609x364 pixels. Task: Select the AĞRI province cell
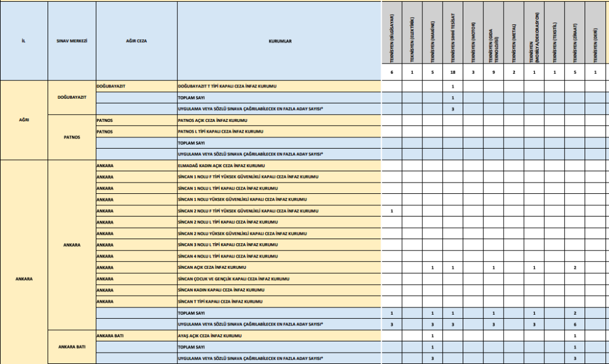(x=23, y=120)
